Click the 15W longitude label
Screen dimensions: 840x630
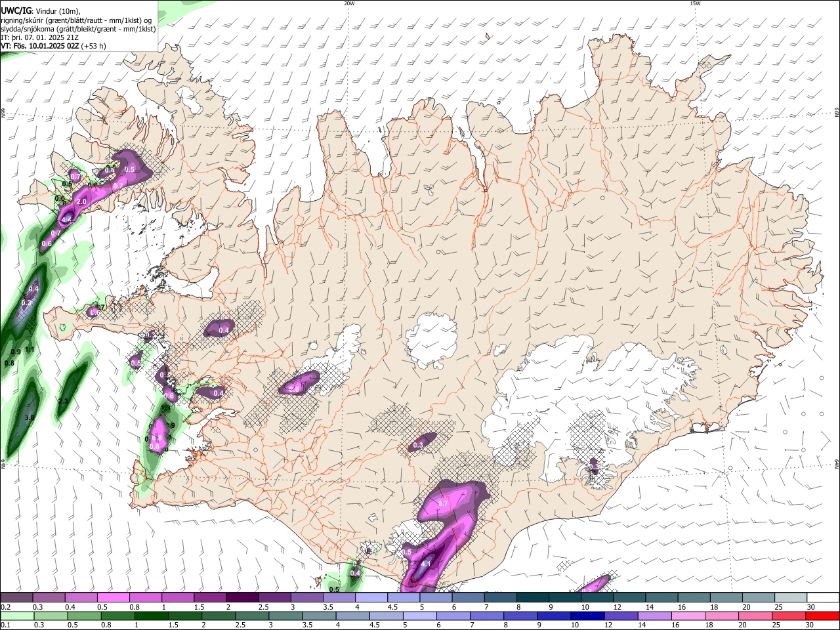click(695, 3)
